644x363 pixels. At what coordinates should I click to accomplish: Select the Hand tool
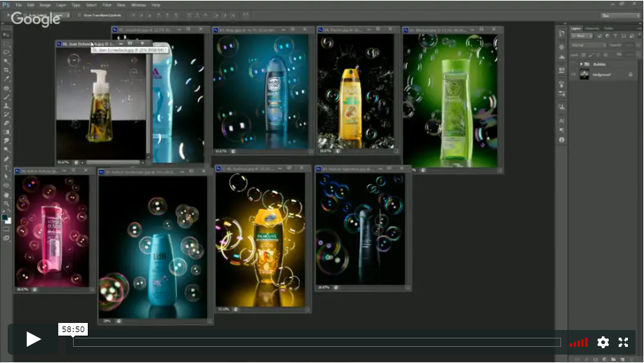pyautogui.click(x=6, y=194)
